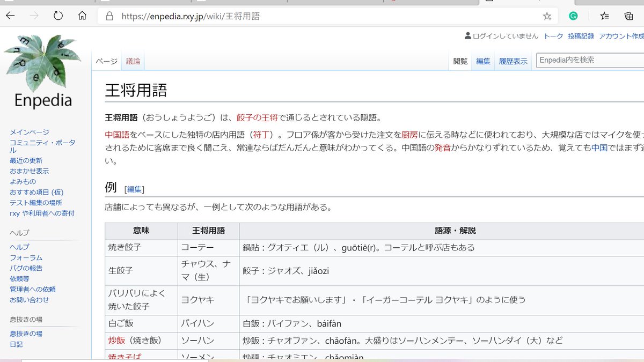Open バグの報告 sidebar link
Screen dimensions: 644x362
[26, 268]
